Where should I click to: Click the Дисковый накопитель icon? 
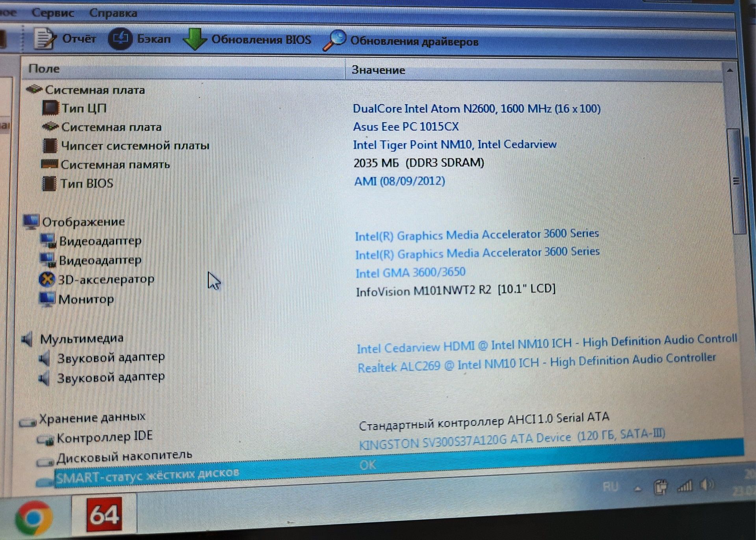45,461
